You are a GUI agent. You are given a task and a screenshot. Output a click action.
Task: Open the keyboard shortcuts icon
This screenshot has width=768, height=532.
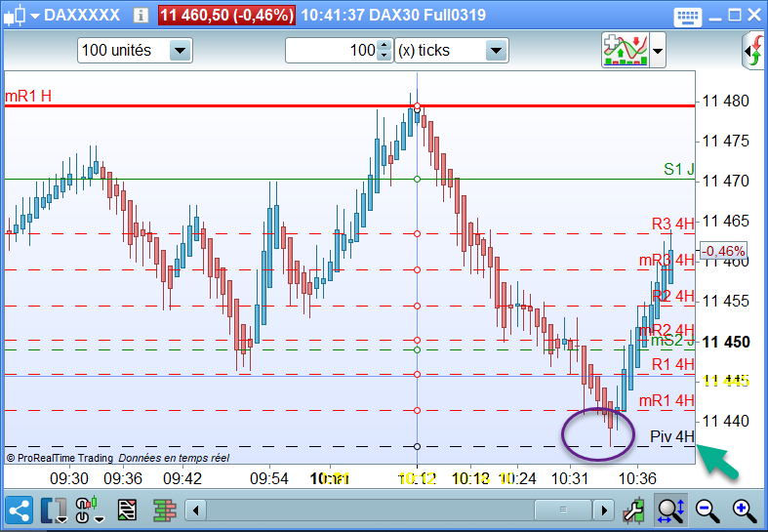[688, 18]
